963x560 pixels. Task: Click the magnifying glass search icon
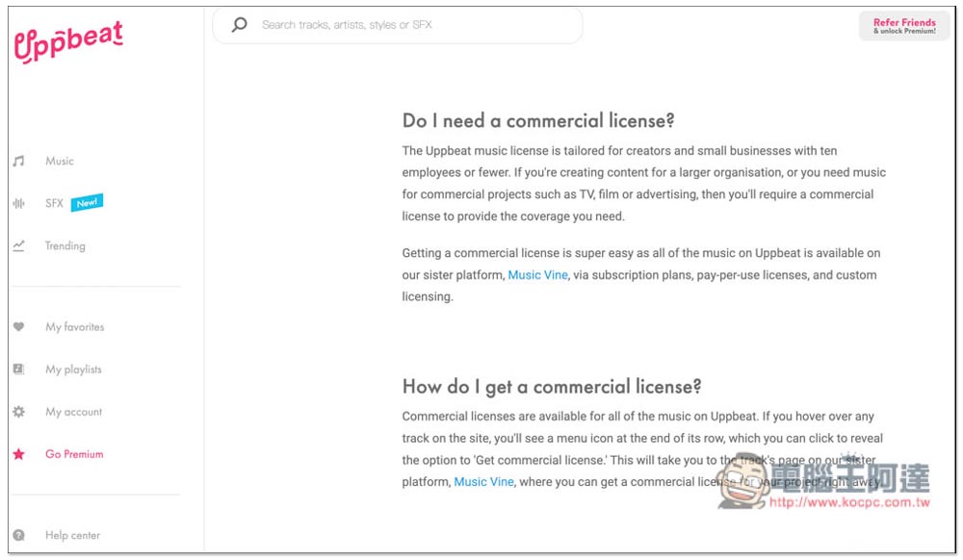pos(239,24)
